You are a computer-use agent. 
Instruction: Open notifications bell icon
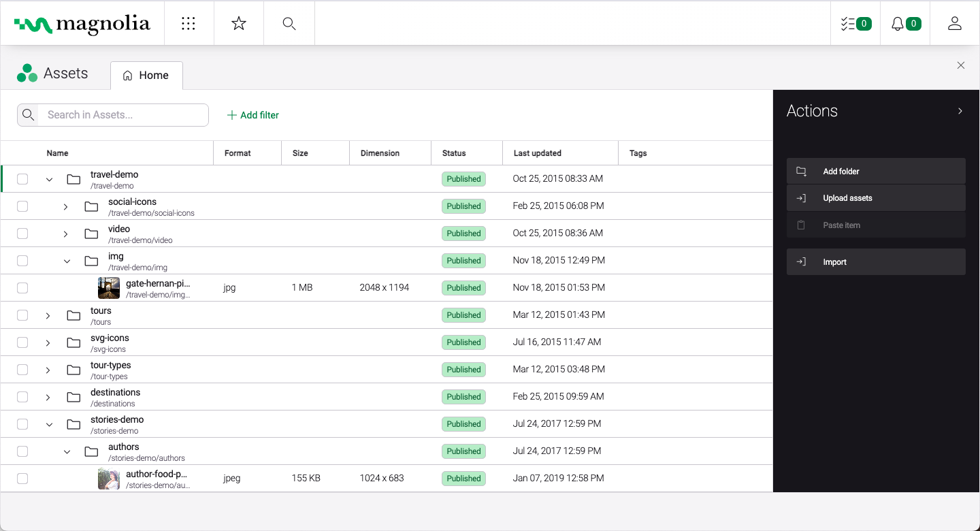[x=905, y=24]
